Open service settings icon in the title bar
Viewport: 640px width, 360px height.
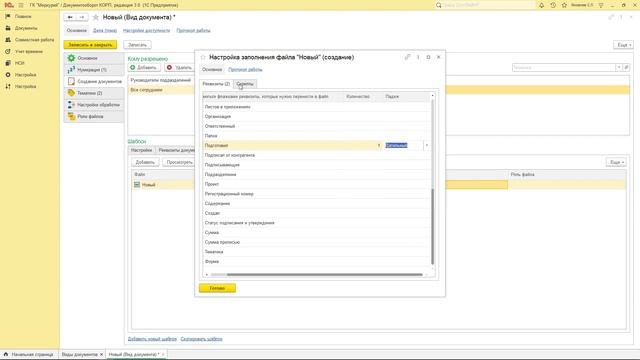tap(601, 5)
